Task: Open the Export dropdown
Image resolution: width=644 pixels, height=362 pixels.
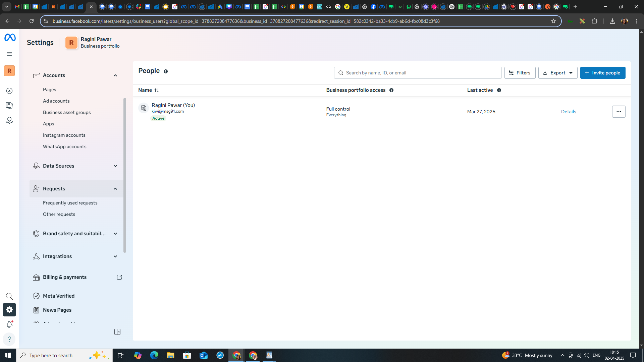Action: point(557,73)
